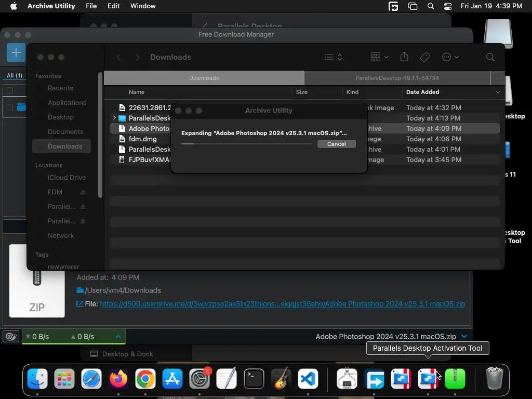Open Terminal from the Dock
This screenshot has height=399, width=532.
click(254, 379)
